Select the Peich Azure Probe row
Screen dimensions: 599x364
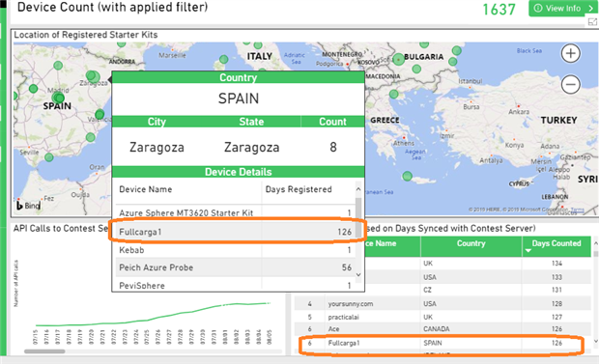[236, 267]
